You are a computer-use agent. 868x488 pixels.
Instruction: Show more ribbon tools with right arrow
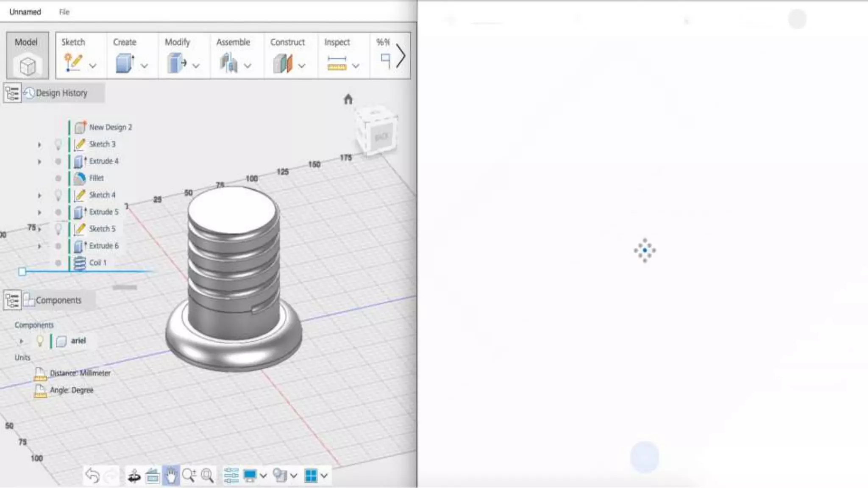click(x=401, y=56)
